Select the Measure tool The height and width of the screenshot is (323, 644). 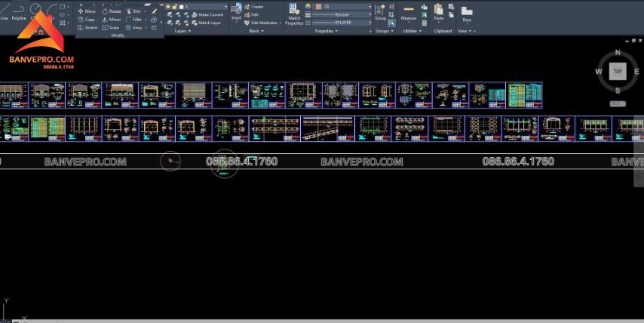point(408,12)
